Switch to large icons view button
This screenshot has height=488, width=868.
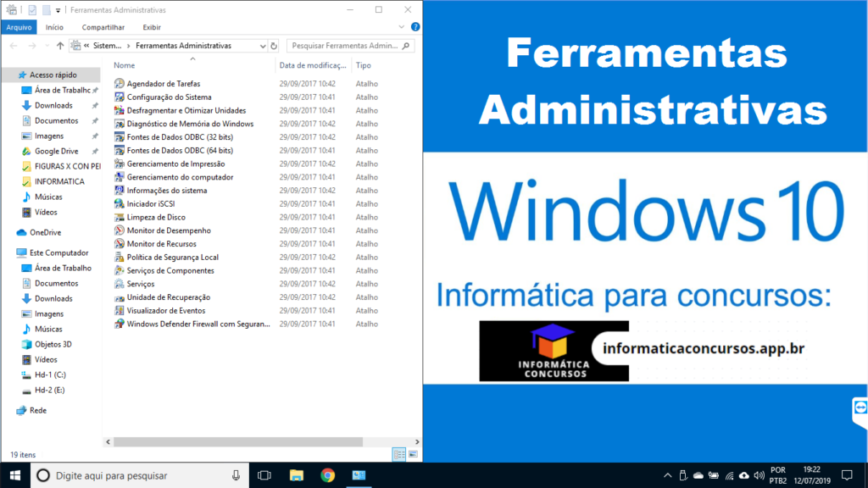point(413,455)
